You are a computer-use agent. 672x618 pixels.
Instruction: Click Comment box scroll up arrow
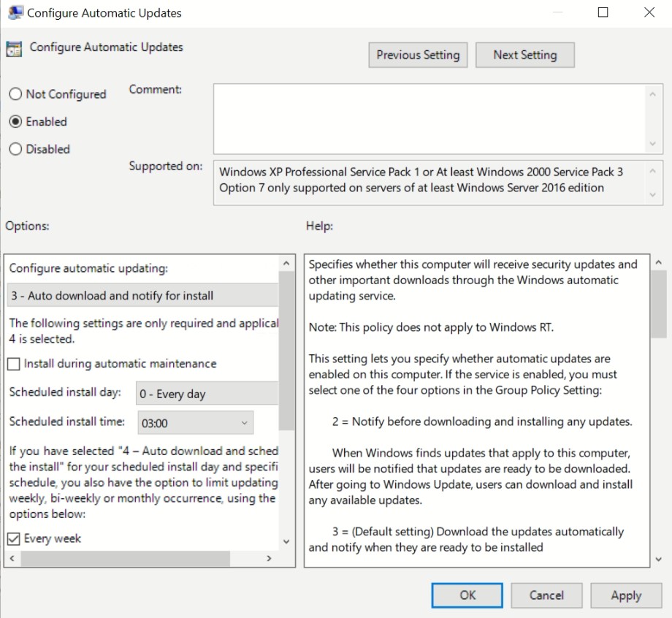(652, 94)
